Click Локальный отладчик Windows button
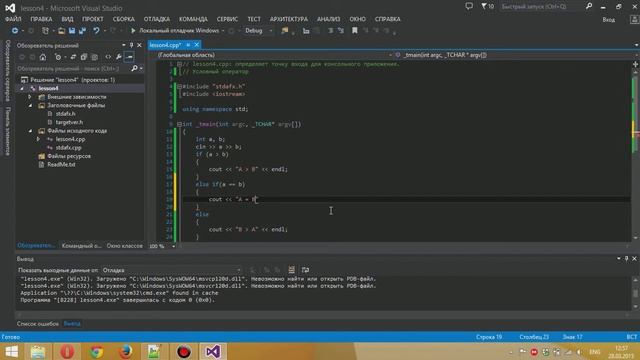Viewport: 640px width, 360px height. point(177,31)
